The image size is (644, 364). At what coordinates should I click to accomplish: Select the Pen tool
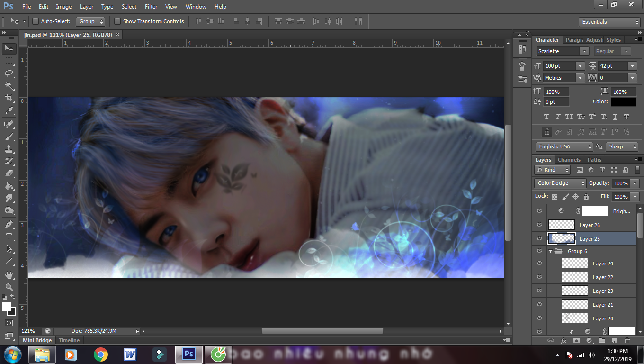(x=9, y=224)
